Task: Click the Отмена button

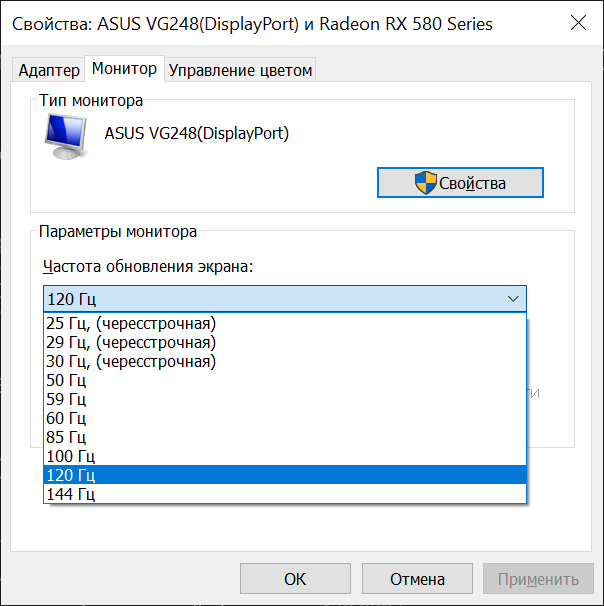Action: click(417, 579)
